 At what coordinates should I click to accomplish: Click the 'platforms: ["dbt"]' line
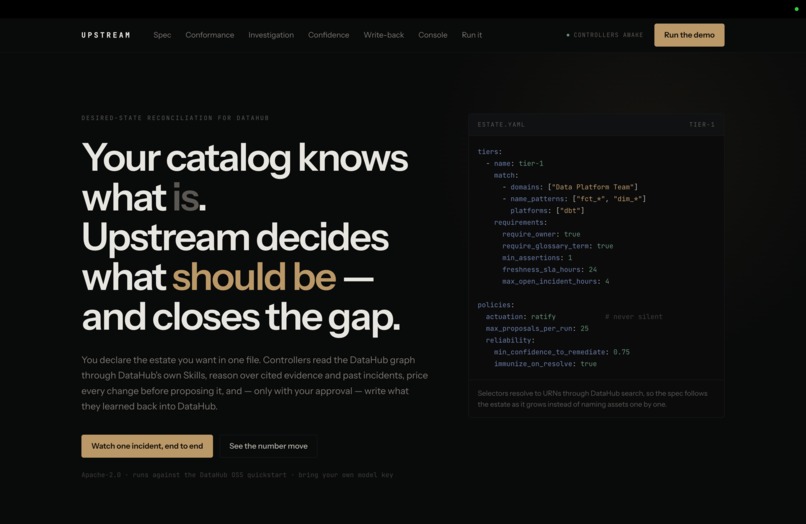(547, 211)
